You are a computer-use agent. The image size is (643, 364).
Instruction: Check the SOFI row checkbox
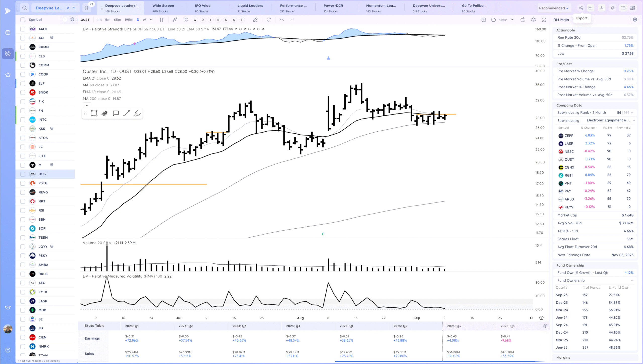coord(23,228)
